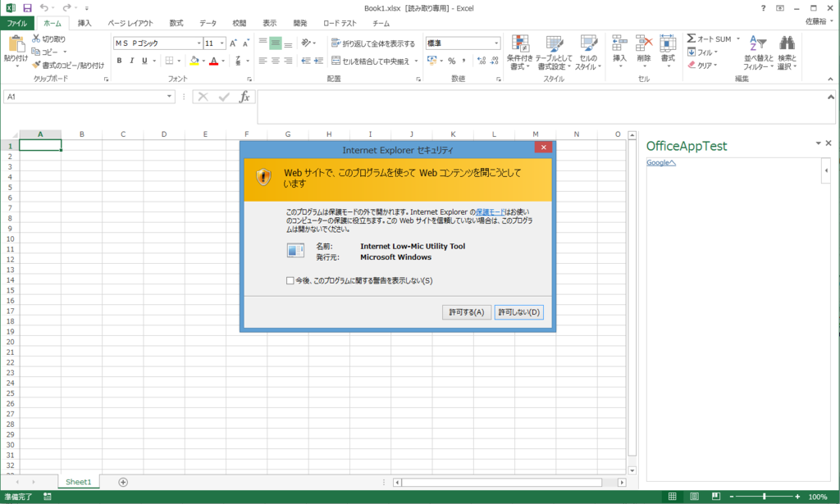Click the fx insert function icon
This screenshot has height=504, width=840.
pyautogui.click(x=245, y=96)
